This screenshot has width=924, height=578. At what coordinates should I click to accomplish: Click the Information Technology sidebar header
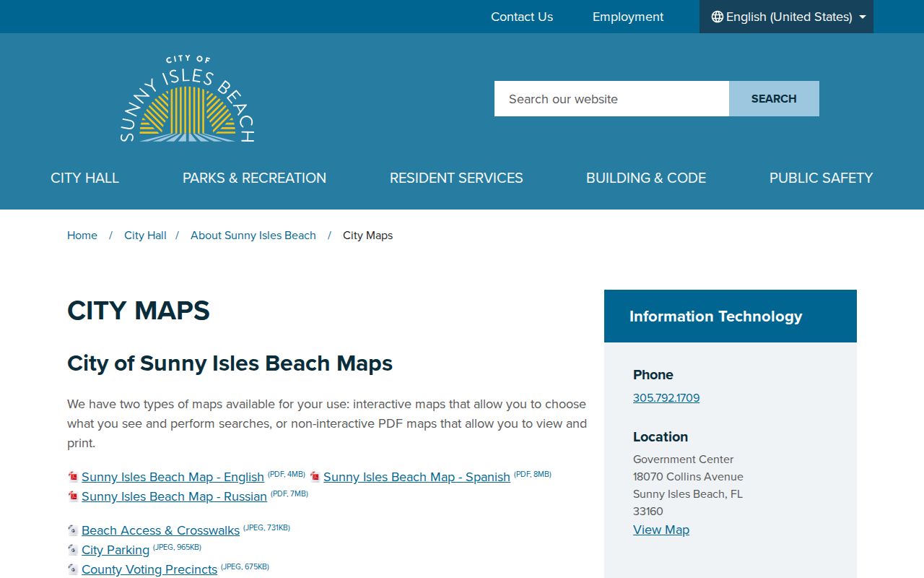pos(731,316)
